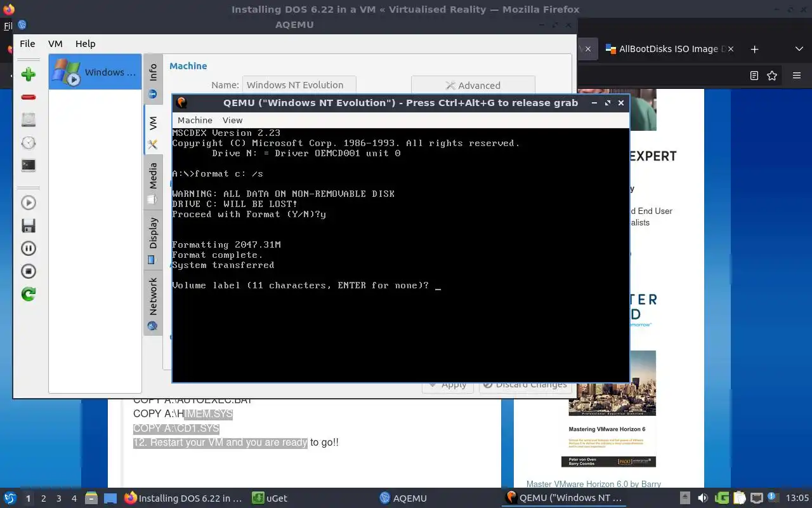Image resolution: width=812 pixels, height=508 pixels.
Task: Select the Windows NT Evolution VM in list
Action: pyautogui.click(x=95, y=72)
